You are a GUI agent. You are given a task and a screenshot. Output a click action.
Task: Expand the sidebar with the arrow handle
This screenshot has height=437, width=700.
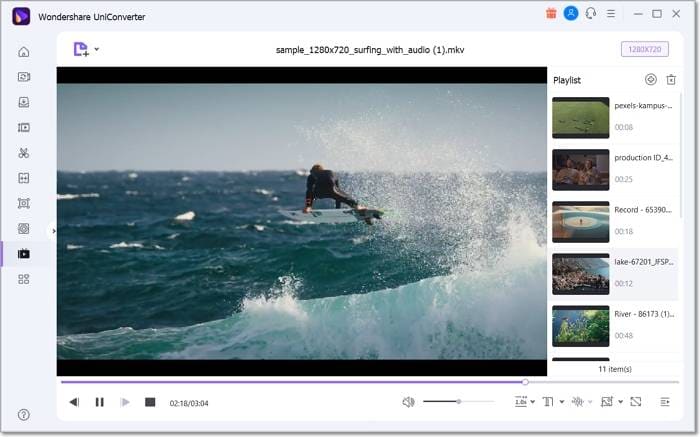click(54, 231)
